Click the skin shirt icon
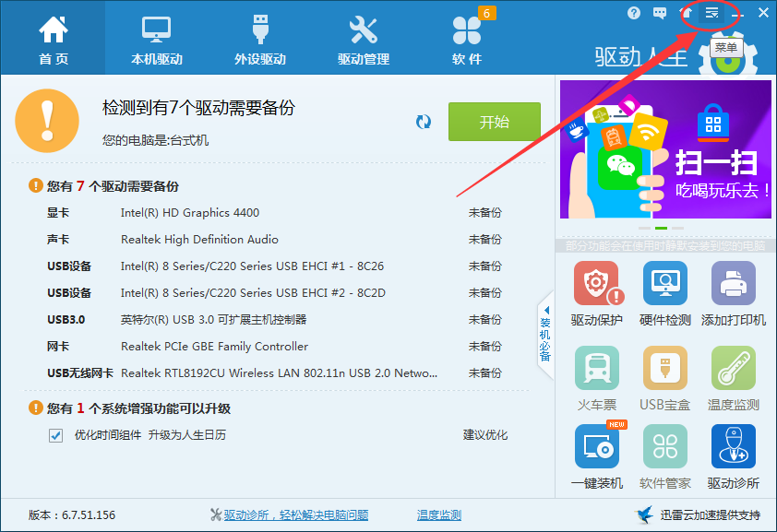777x532 pixels. tap(687, 13)
